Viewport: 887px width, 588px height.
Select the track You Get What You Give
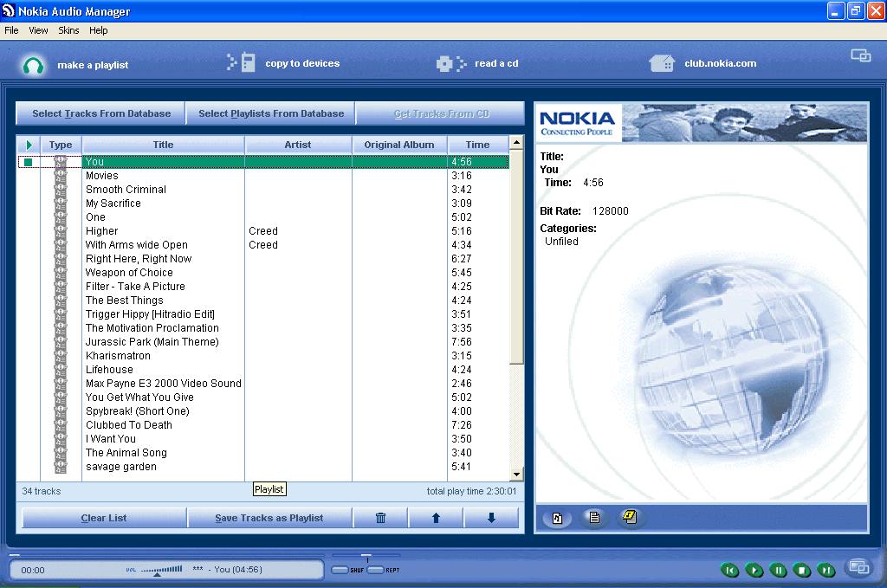[139, 397]
